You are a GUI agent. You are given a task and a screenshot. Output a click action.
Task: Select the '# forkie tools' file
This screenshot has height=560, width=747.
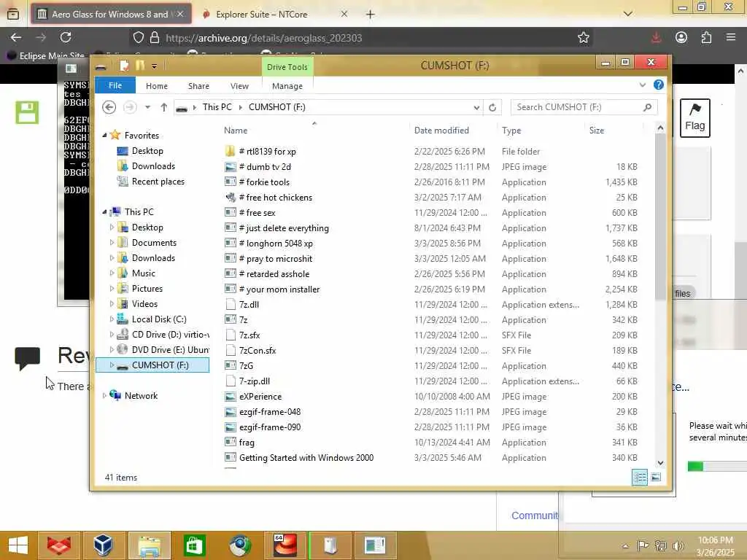264,182
